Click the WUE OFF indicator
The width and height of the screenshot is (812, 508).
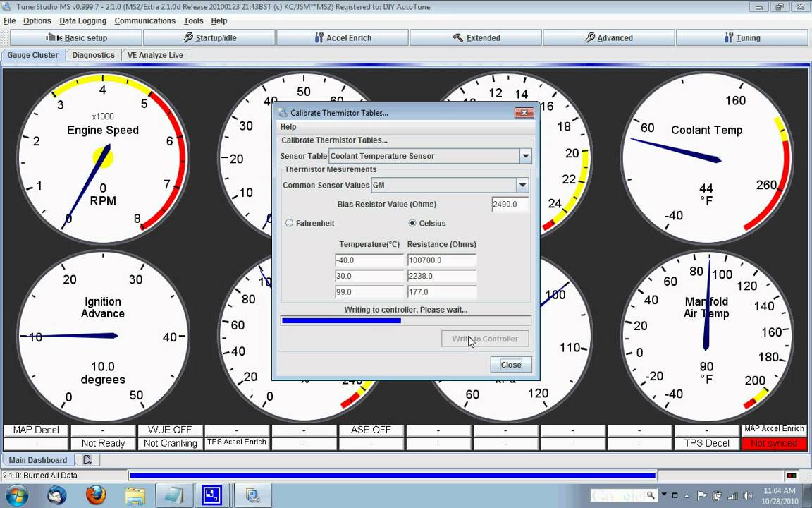[170, 430]
